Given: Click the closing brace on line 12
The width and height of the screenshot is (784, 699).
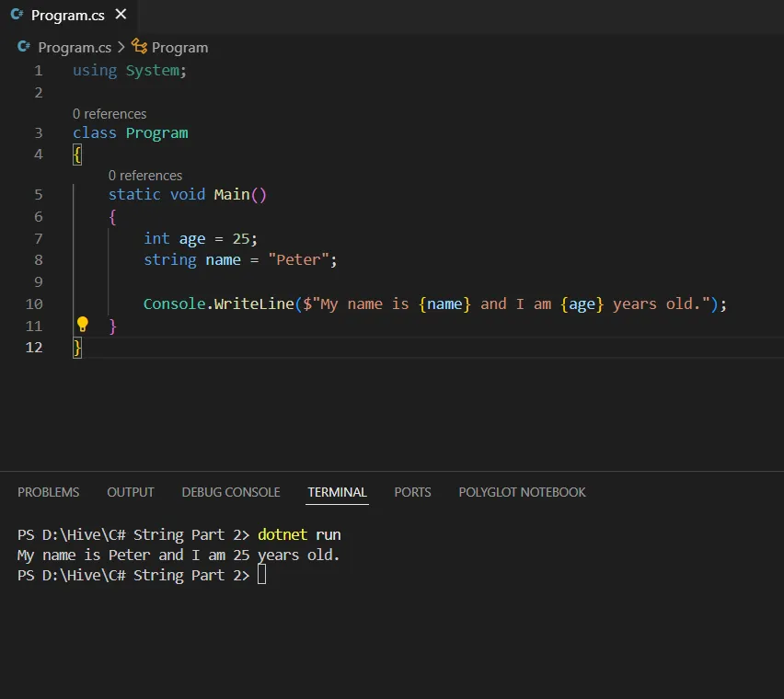Looking at the screenshot, I should [77, 348].
